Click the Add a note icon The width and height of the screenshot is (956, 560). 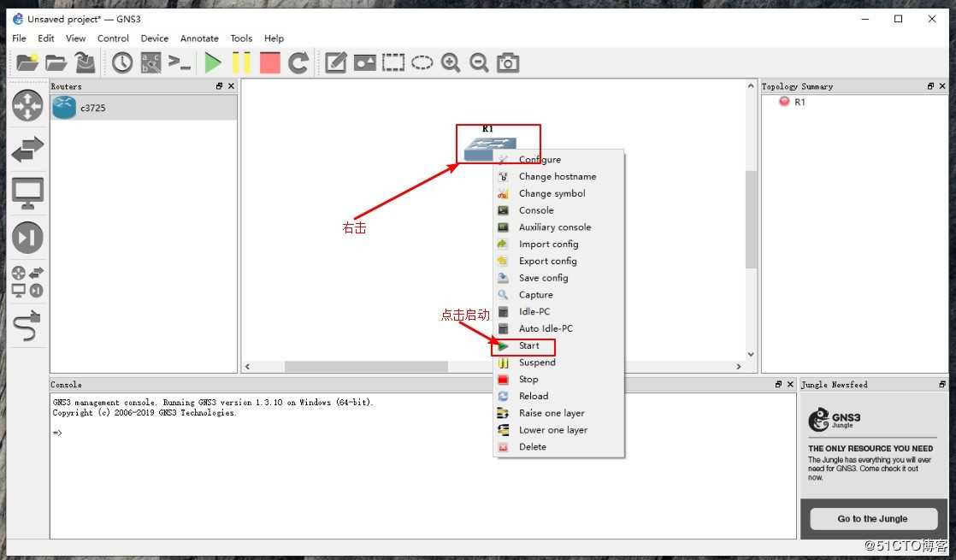(336, 62)
